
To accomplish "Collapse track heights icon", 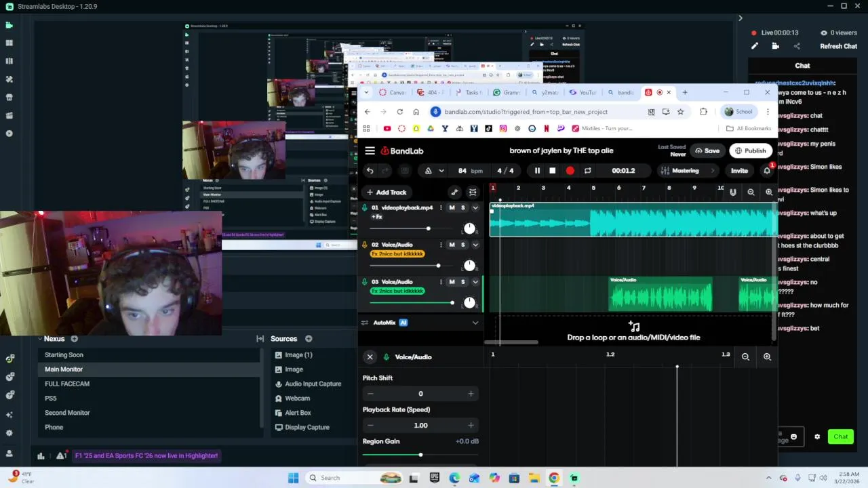I will click(473, 192).
